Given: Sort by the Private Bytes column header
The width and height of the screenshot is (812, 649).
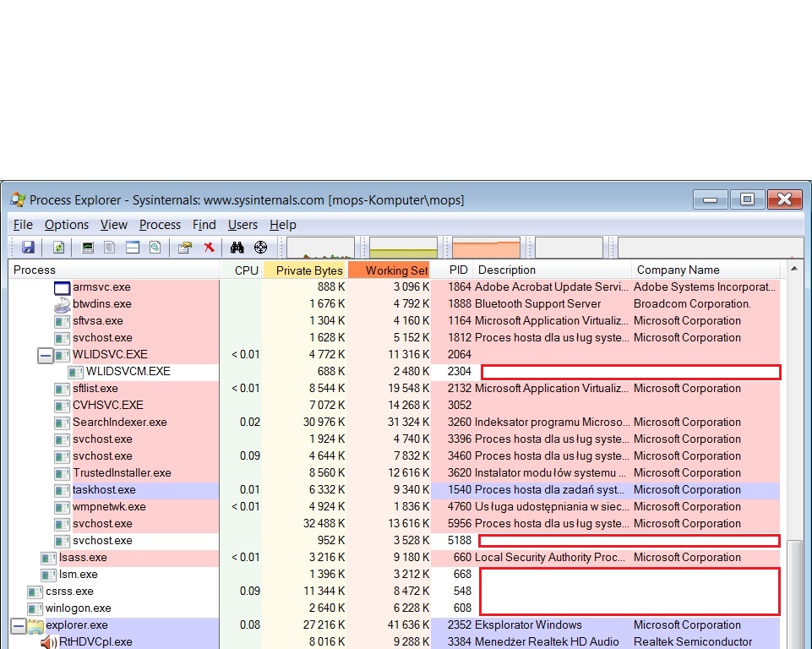Looking at the screenshot, I should 304,270.
